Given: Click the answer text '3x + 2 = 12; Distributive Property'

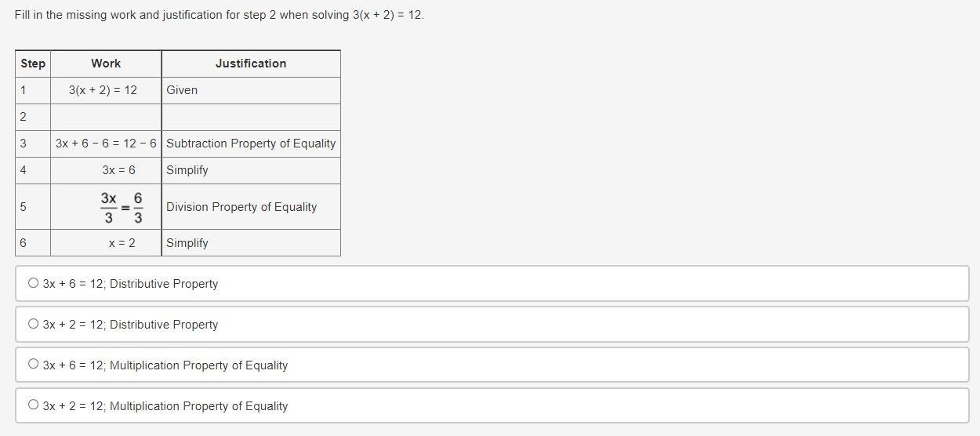Looking at the screenshot, I should tap(130, 325).
